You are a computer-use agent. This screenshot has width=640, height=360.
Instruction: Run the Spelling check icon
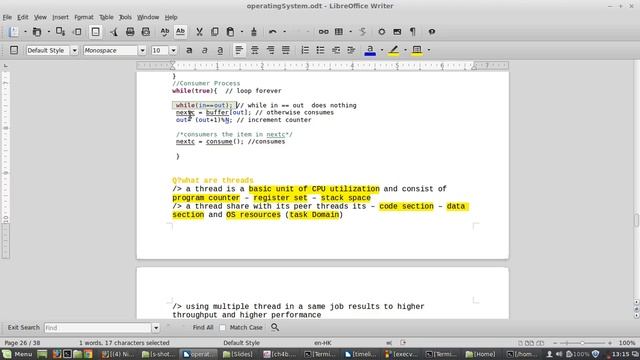point(164,32)
